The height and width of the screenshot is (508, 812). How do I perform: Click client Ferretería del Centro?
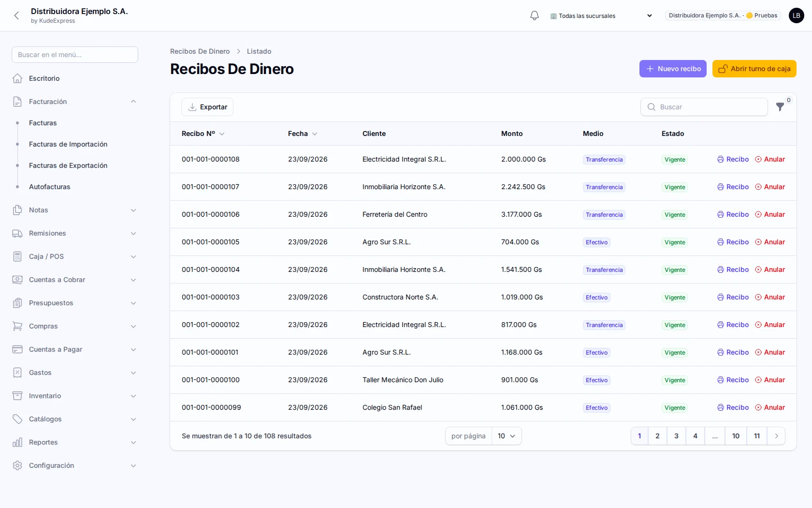pyautogui.click(x=395, y=214)
